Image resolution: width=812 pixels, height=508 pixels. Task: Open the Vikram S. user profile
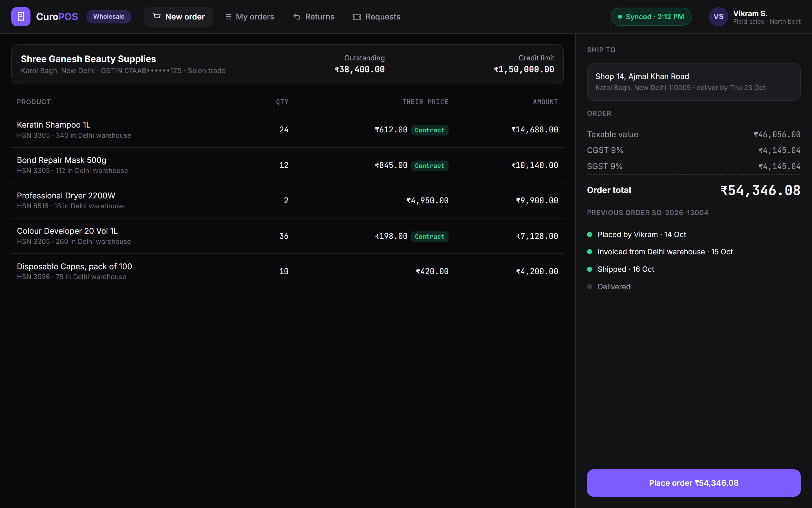tap(754, 17)
